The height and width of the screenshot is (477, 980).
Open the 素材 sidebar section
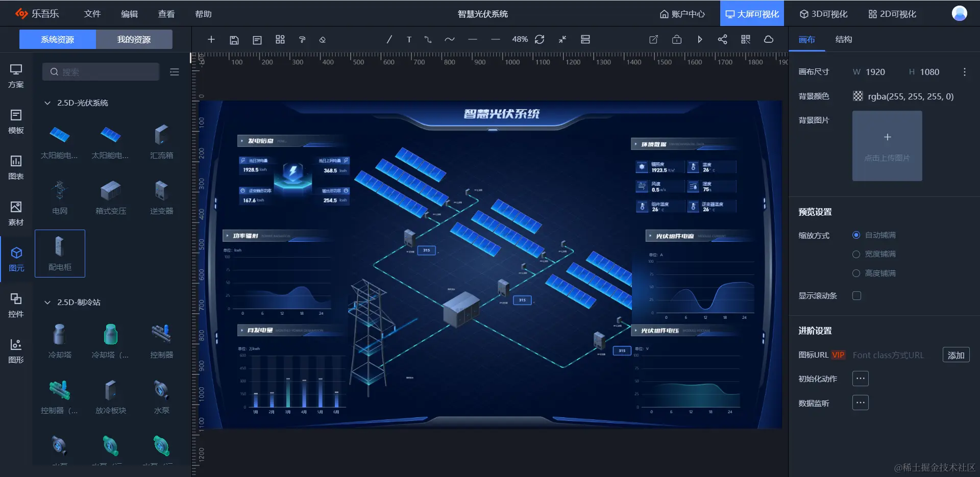tap(16, 214)
